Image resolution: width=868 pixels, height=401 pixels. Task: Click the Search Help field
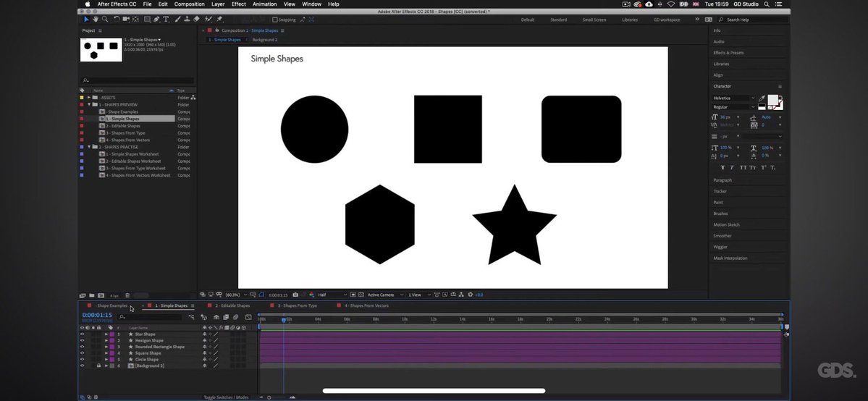pos(754,20)
